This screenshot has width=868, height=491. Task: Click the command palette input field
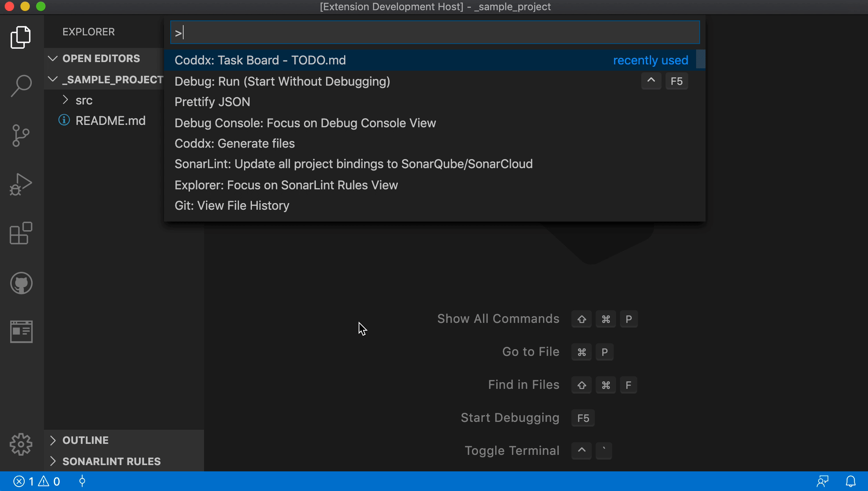(x=435, y=33)
